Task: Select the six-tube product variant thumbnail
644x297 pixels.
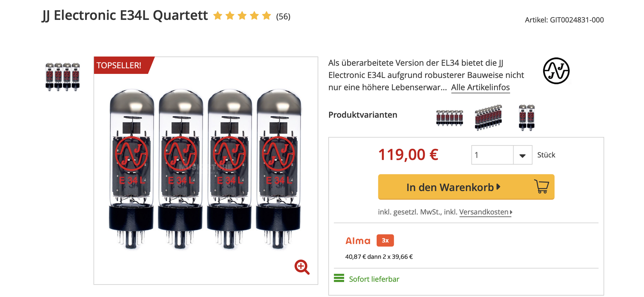Action: pyautogui.click(x=449, y=118)
